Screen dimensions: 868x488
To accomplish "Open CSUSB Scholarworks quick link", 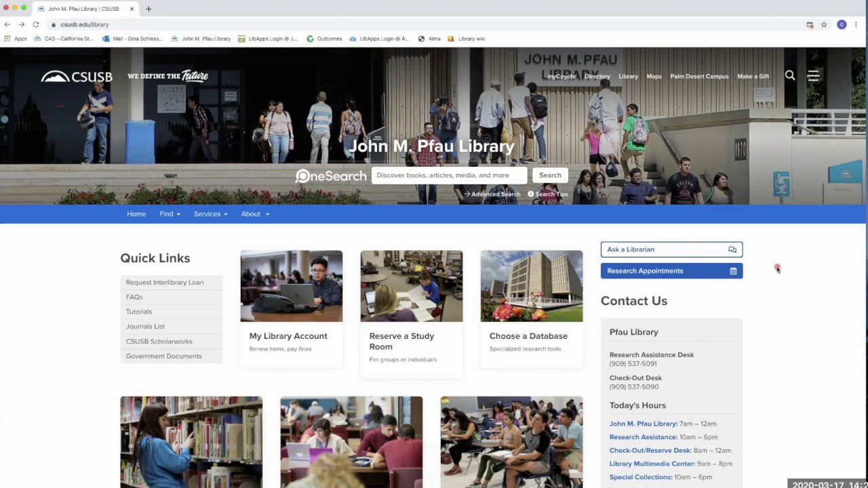I will coord(171,342).
